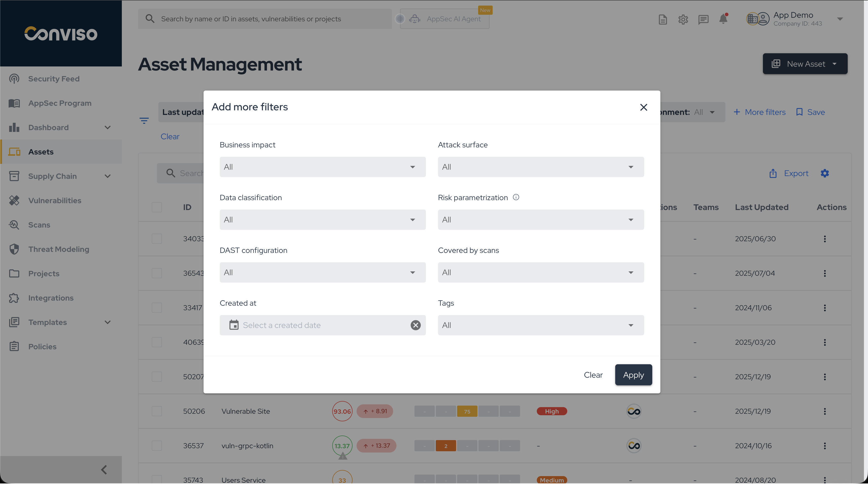Open the documentation icon in top bar

[x=663, y=20]
